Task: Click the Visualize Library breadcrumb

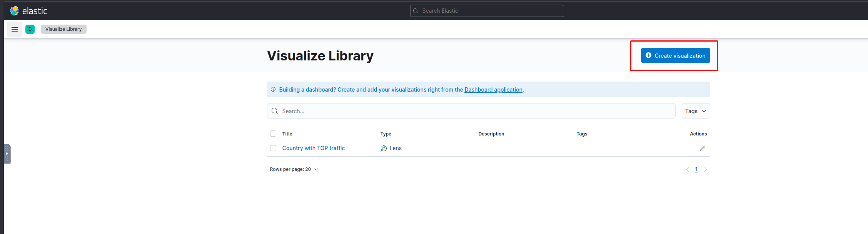Action: (63, 29)
